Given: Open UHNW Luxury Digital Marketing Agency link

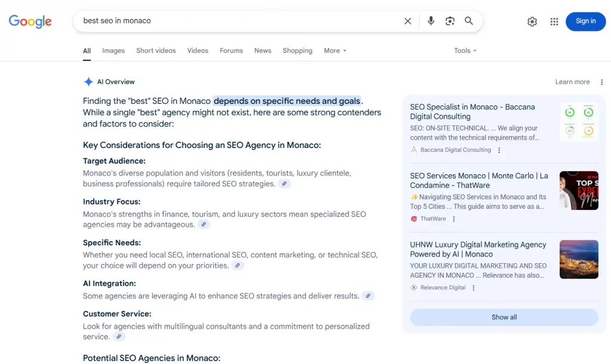Looking at the screenshot, I should point(478,249).
